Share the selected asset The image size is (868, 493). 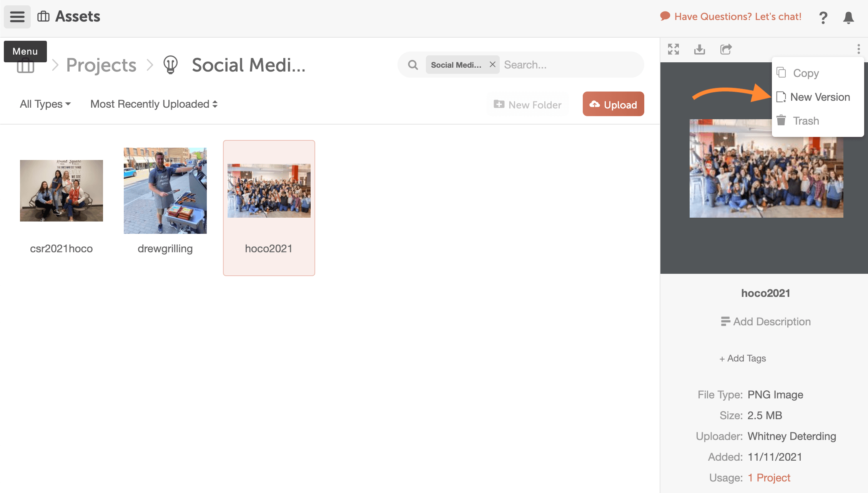point(726,49)
